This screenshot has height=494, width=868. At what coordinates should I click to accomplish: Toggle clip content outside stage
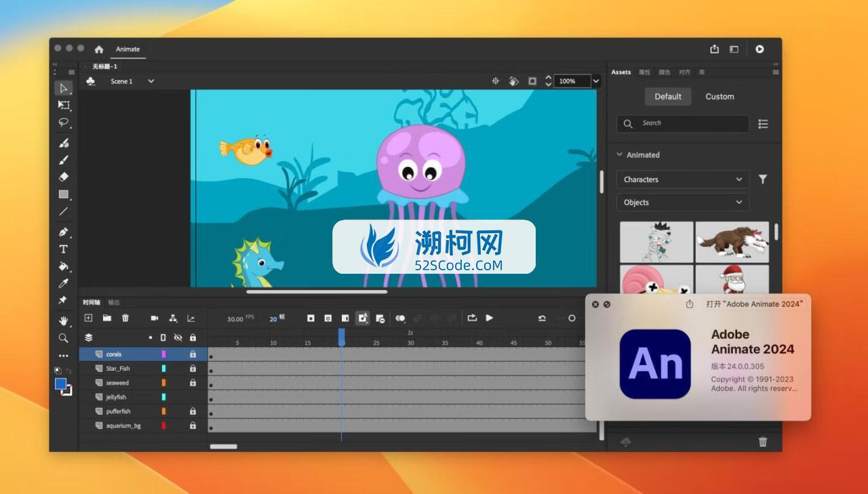tap(532, 81)
